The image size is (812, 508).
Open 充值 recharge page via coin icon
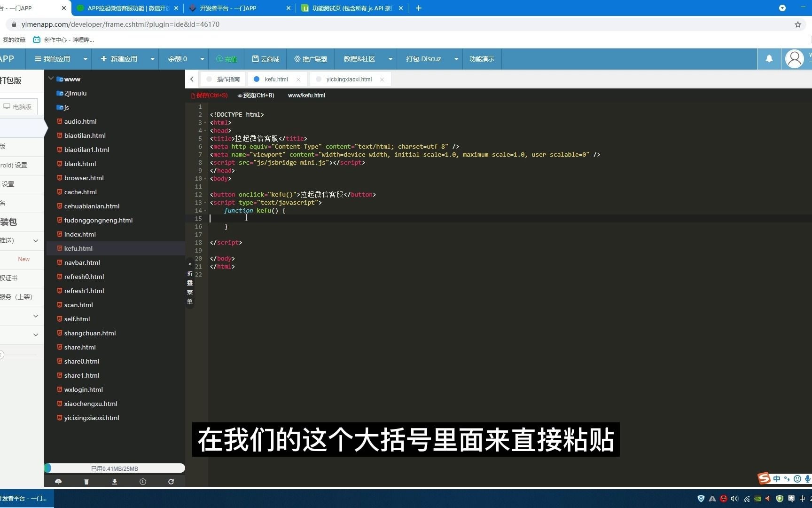[226, 59]
